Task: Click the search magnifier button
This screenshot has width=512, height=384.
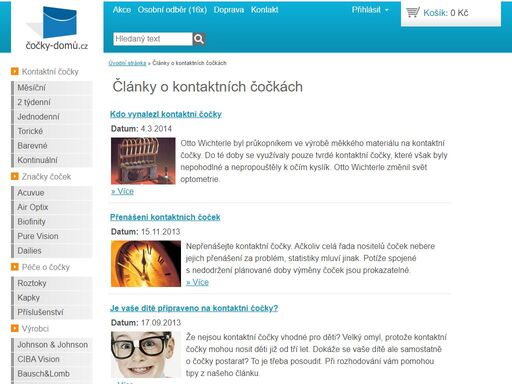Action: [x=199, y=39]
